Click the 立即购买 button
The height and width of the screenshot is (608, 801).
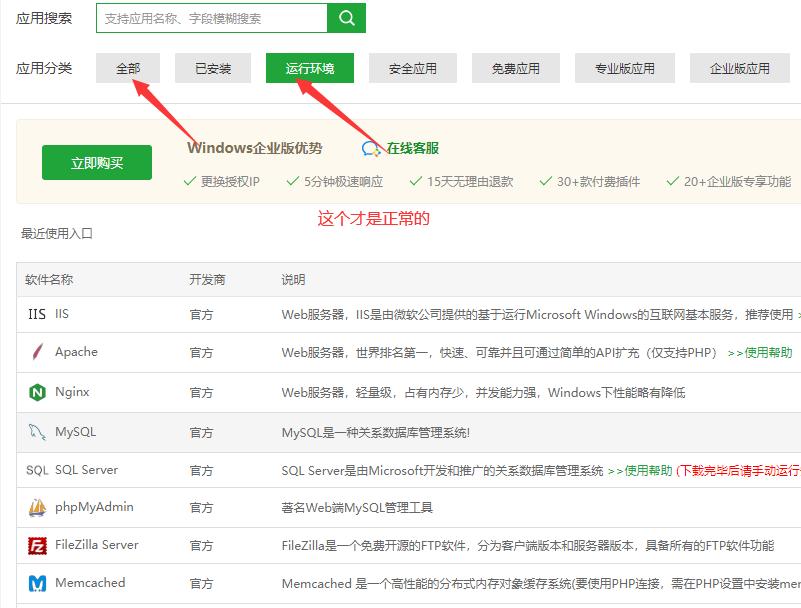(x=97, y=162)
